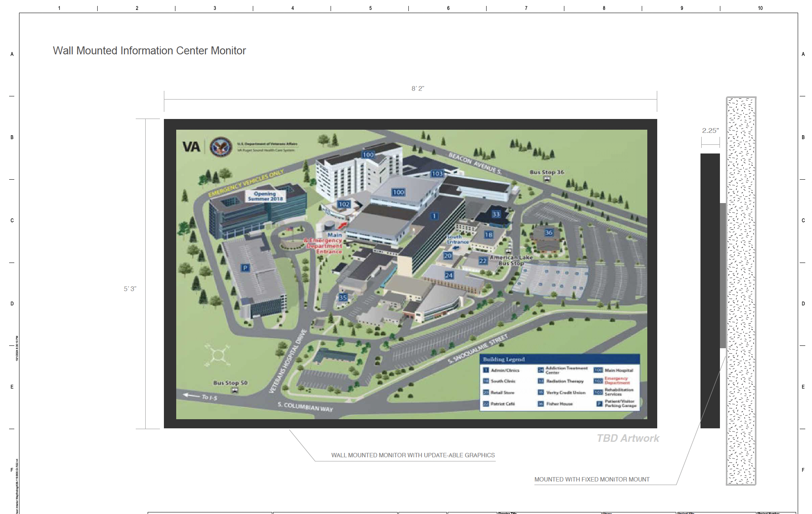Image resolution: width=812 pixels, height=514 pixels.
Task: Click the building 35 marker on the map
Action: (343, 297)
